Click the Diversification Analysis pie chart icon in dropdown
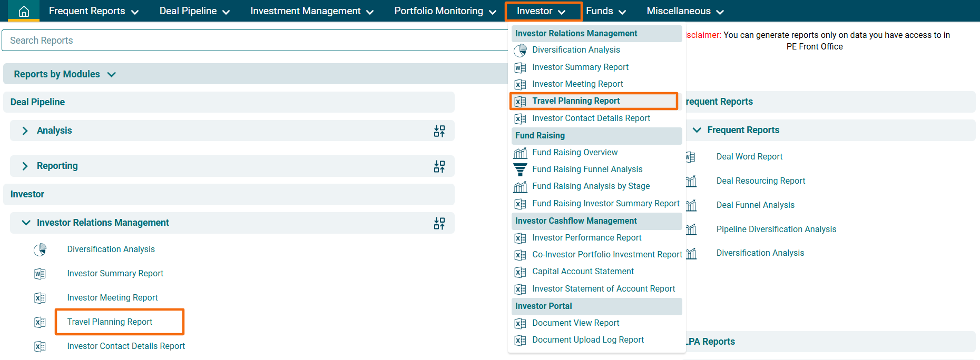 pyautogui.click(x=520, y=50)
